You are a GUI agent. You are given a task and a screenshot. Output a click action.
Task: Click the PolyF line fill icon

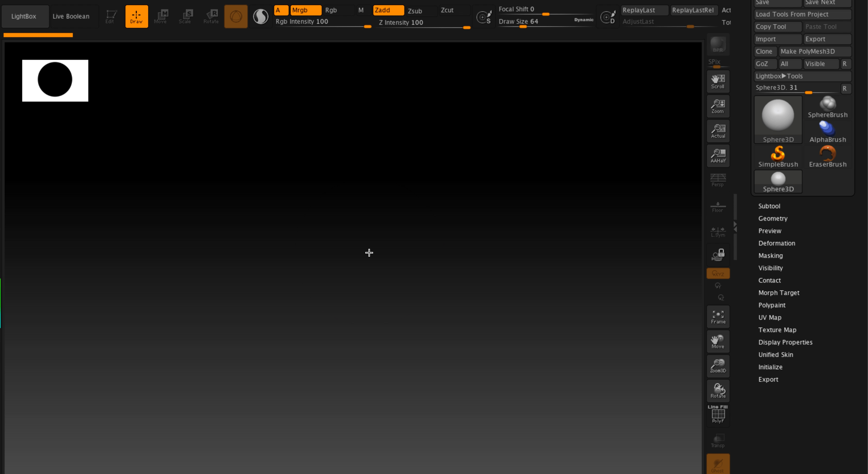pos(718,415)
